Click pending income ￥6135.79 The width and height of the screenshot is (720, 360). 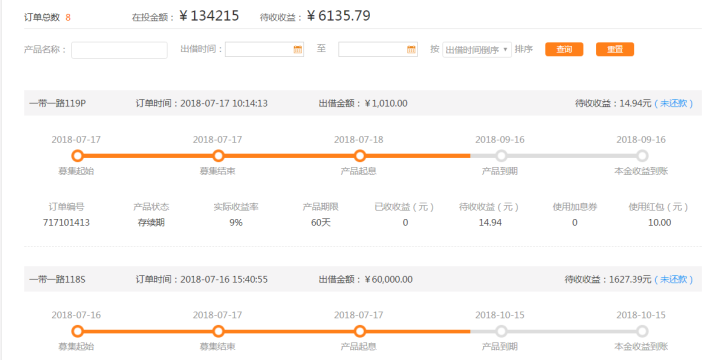point(338,16)
